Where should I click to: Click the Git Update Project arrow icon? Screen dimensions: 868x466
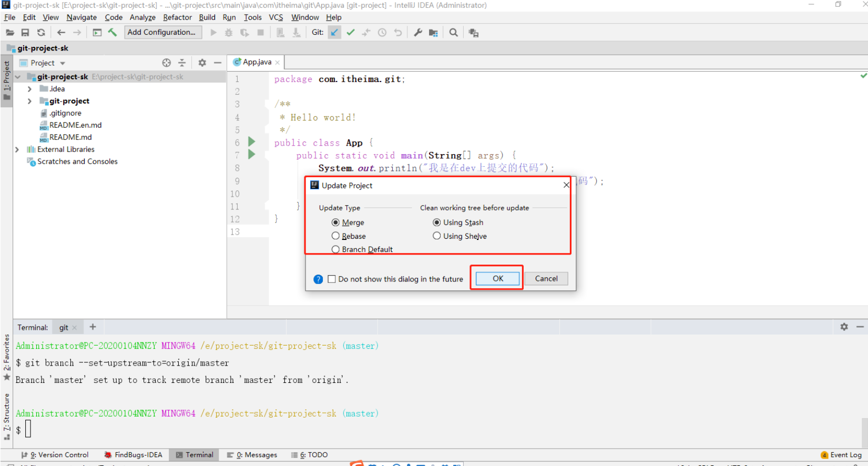pos(334,33)
